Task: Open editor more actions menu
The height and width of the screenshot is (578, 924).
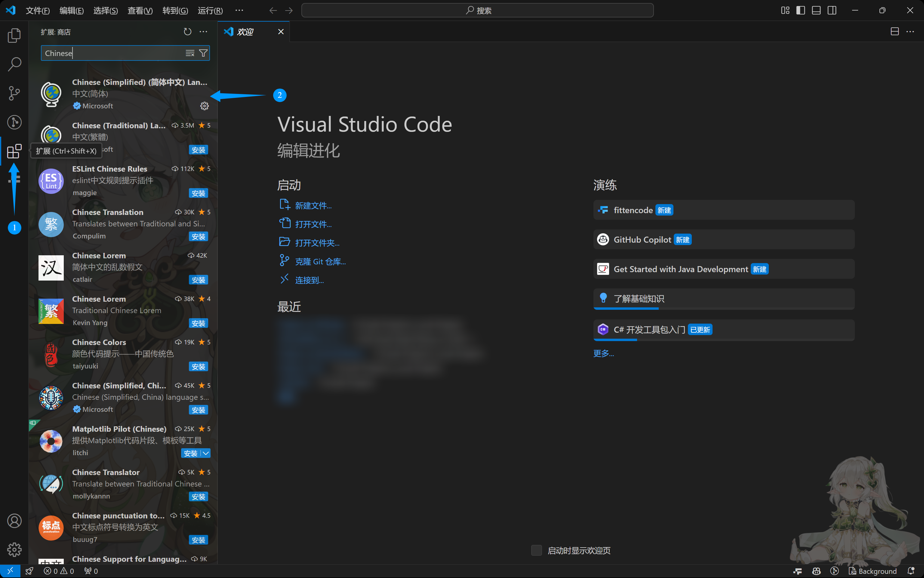Action: pyautogui.click(x=910, y=32)
